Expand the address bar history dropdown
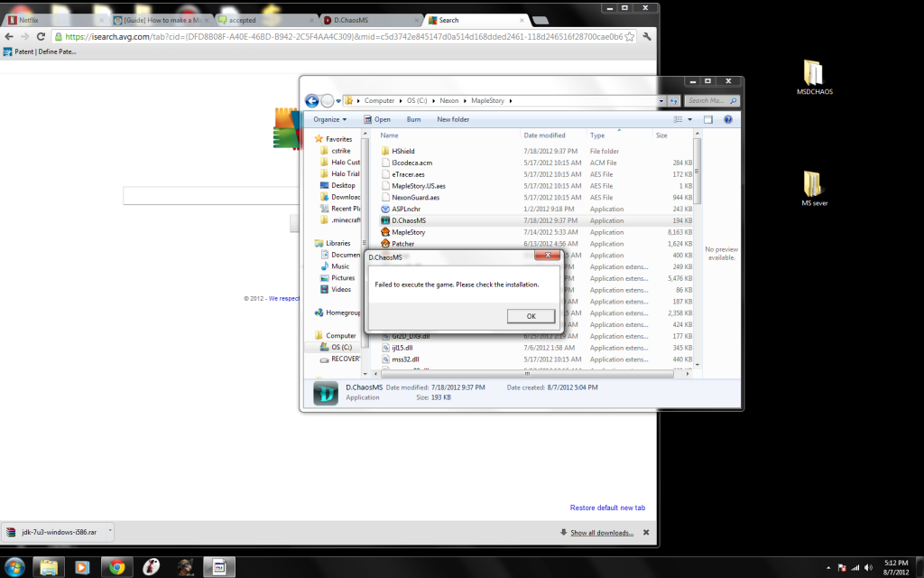 661,101
